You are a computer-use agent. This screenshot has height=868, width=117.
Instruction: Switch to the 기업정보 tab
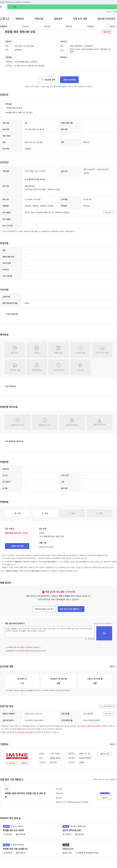pos(112,26)
